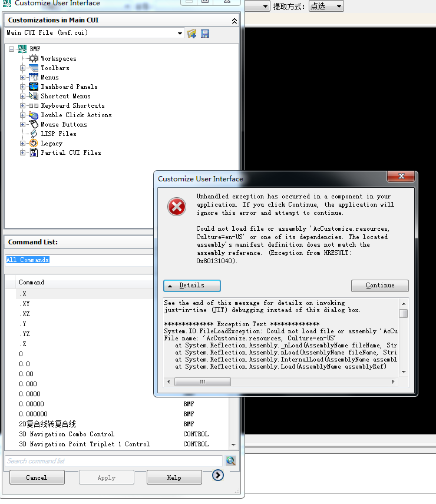Screen dimensions: 436x504
Task: Toggle the Details button in error dialog
Action: [192, 286]
